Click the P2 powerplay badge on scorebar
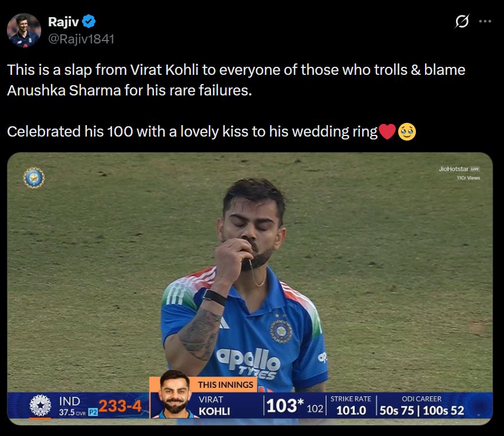The width and height of the screenshot is (504, 436). click(93, 411)
